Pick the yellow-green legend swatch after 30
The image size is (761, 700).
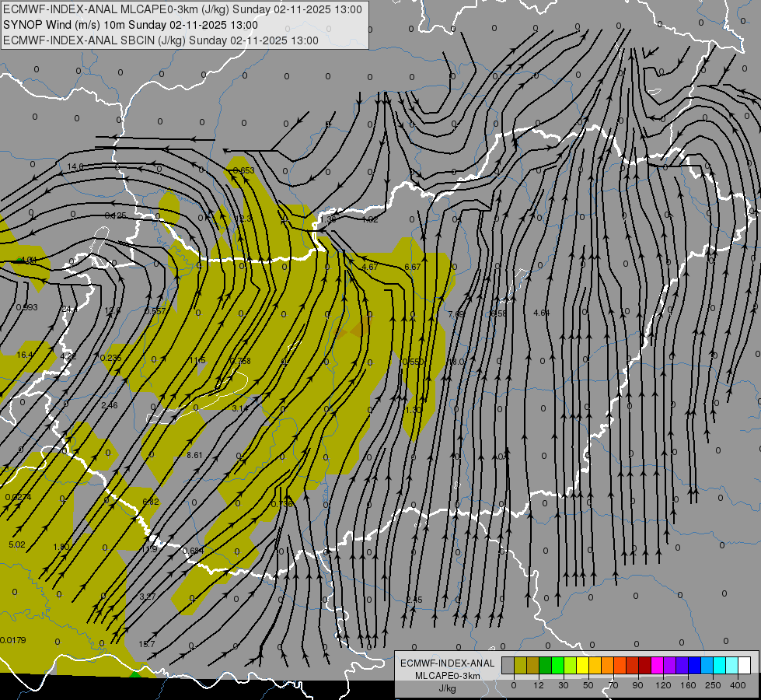tap(571, 666)
